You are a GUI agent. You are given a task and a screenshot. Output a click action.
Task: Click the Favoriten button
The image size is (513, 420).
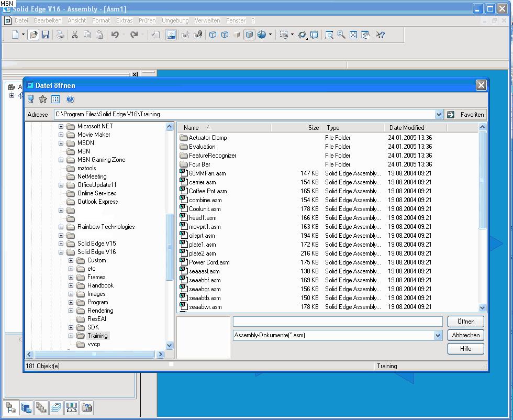pyautogui.click(x=472, y=115)
